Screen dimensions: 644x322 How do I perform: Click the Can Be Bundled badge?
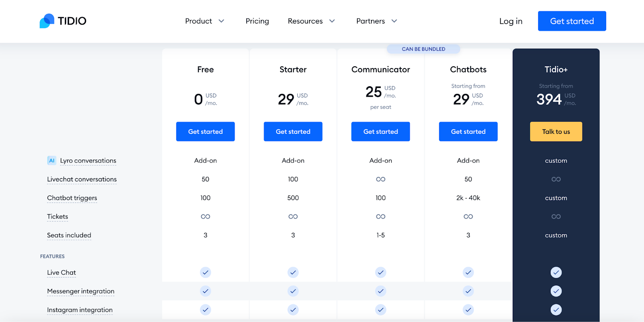[x=423, y=49]
